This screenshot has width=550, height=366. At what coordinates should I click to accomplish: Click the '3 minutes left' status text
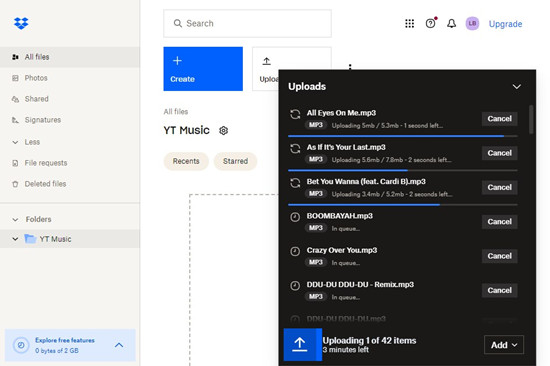tap(346, 350)
